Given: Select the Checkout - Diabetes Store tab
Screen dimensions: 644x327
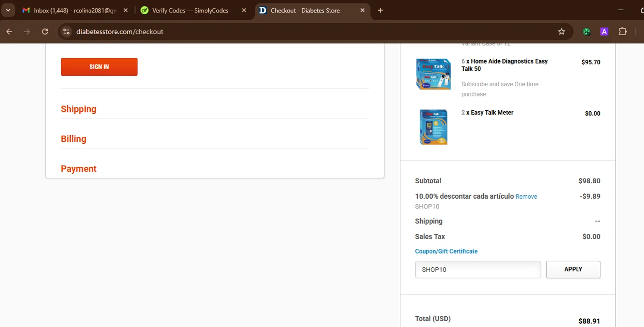Looking at the screenshot, I should pos(312,10).
